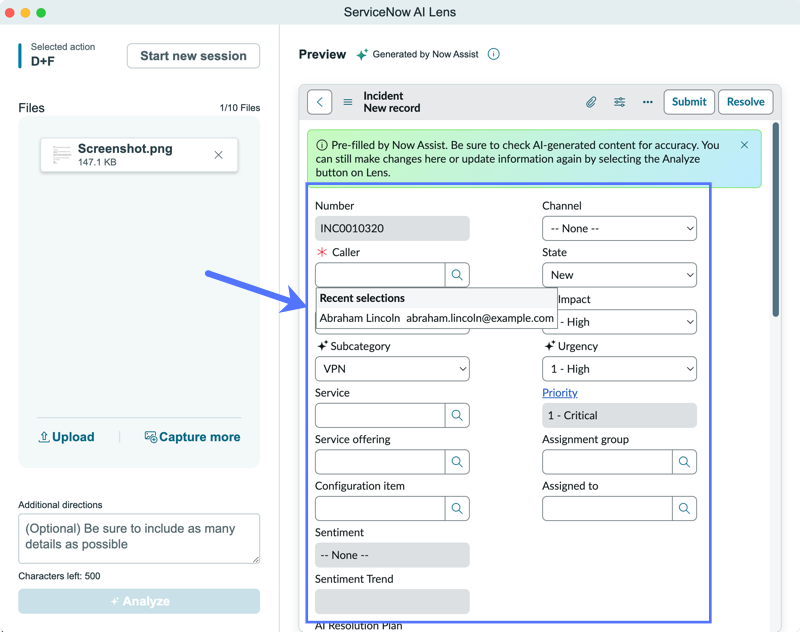Click the Configuration item lookup magnifier icon
The width and height of the screenshot is (800, 632).
click(457, 508)
